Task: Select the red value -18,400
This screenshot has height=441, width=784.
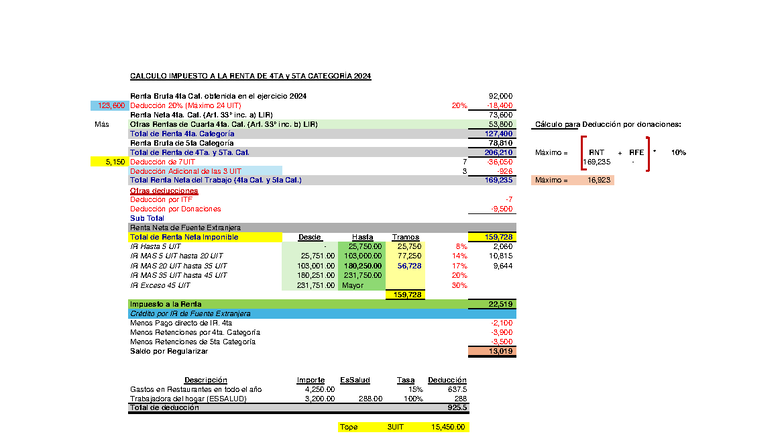Action: 500,106
